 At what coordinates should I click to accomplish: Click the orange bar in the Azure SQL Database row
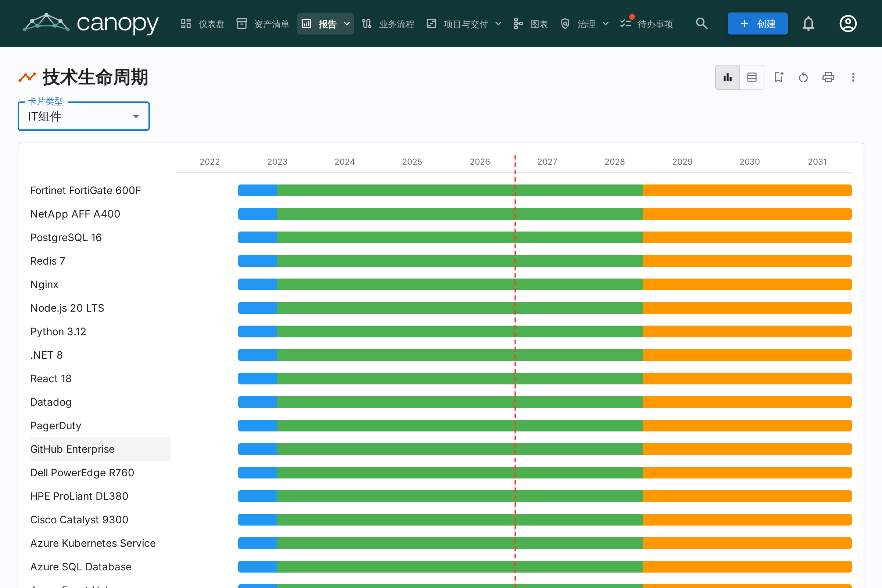(747, 567)
